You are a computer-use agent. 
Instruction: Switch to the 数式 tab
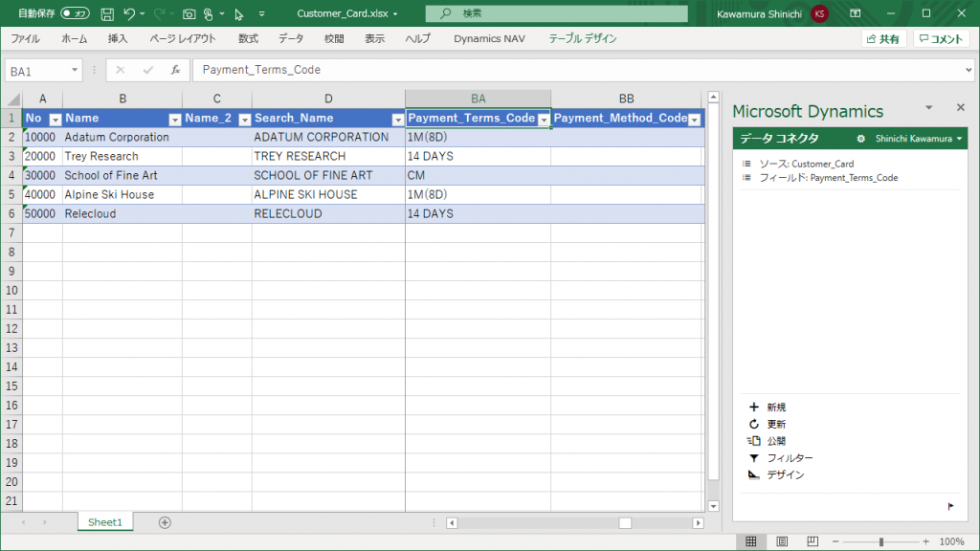pyautogui.click(x=248, y=38)
